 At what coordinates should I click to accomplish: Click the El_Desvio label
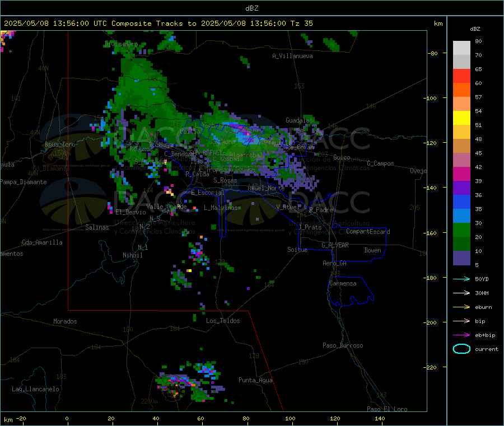point(130,212)
